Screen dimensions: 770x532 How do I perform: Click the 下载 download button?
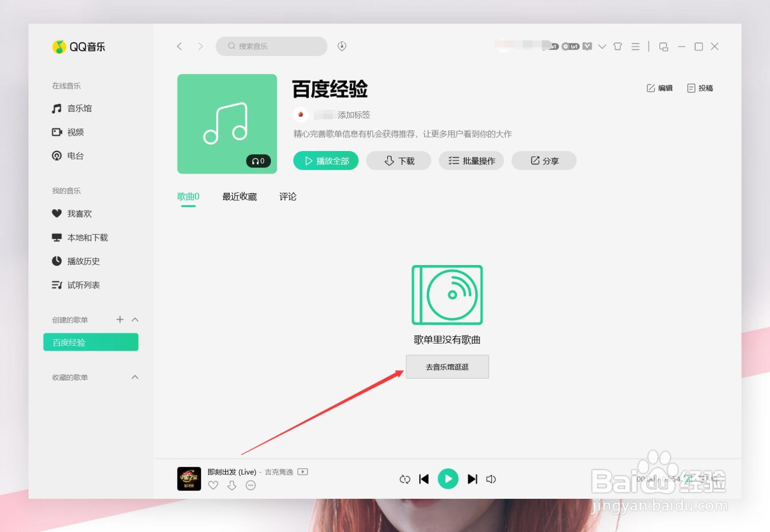pos(399,161)
